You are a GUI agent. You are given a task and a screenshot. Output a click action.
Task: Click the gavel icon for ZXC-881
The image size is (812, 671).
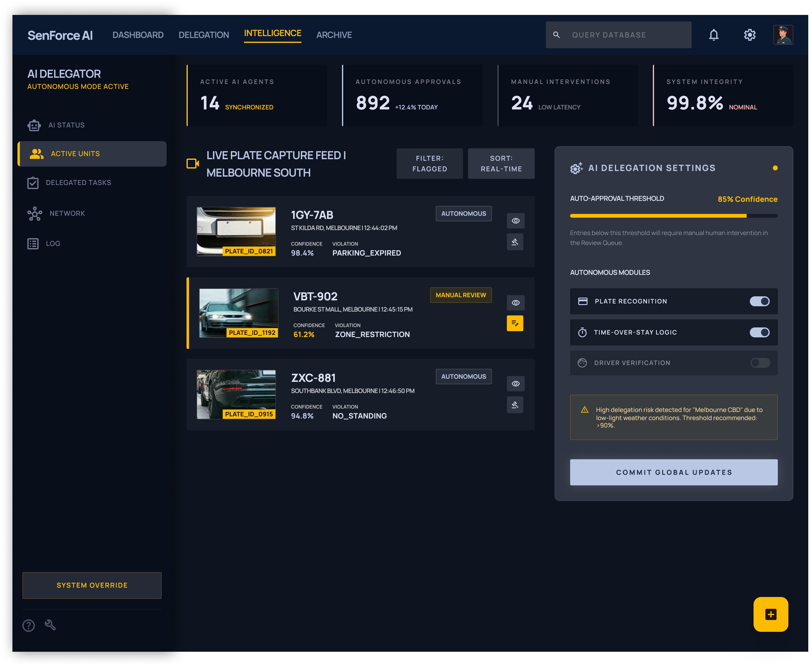coord(515,405)
